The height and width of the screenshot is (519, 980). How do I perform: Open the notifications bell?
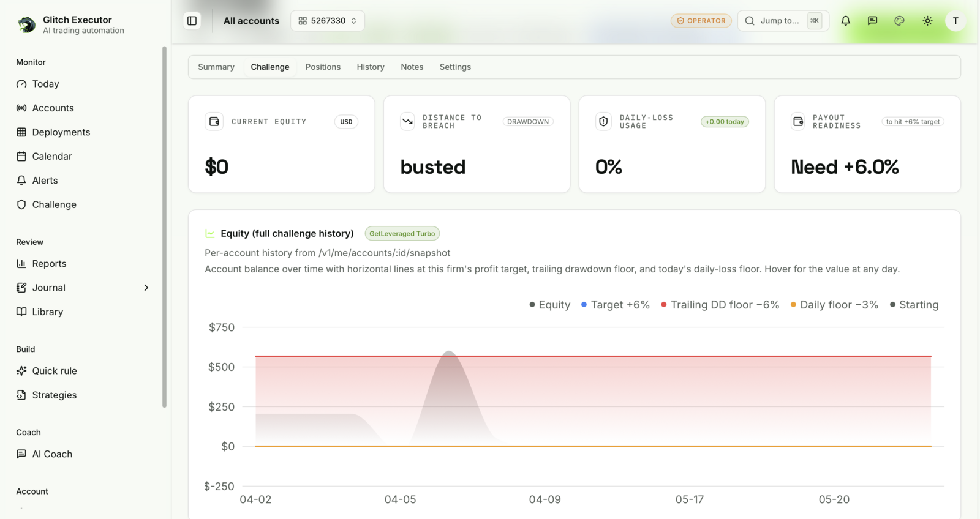click(x=845, y=21)
